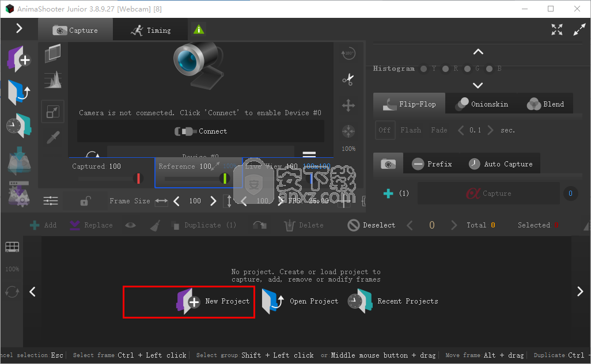Switch to the Capture tab
Image resolution: width=591 pixels, height=364 pixels.
coord(75,30)
